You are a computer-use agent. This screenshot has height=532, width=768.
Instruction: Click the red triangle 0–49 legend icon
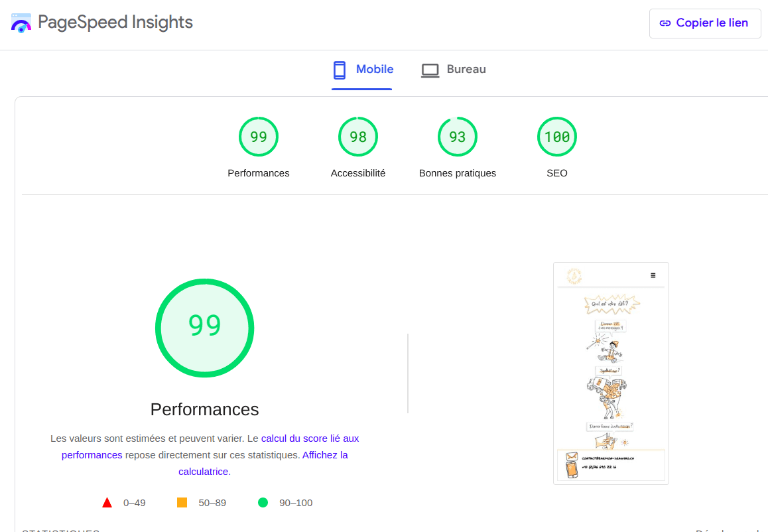click(x=107, y=503)
